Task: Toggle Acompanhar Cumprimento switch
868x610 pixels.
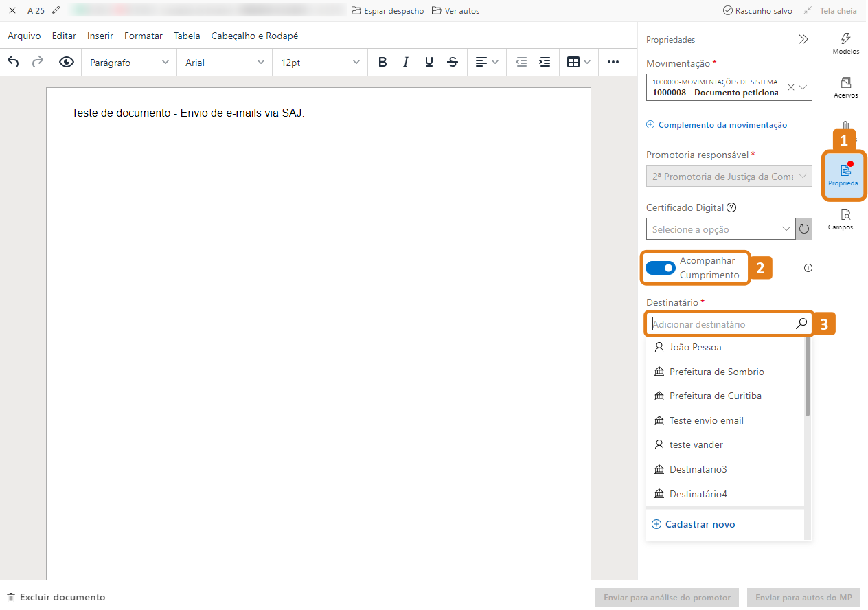Action: tap(661, 268)
